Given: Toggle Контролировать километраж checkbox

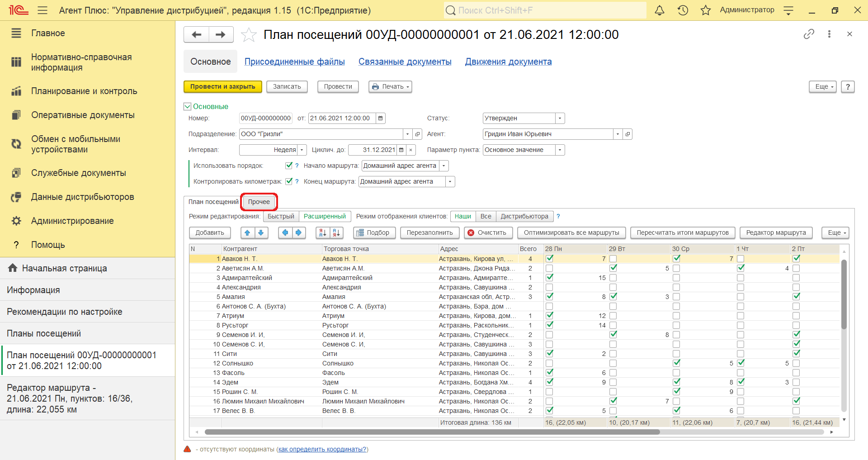Looking at the screenshot, I should point(289,181).
